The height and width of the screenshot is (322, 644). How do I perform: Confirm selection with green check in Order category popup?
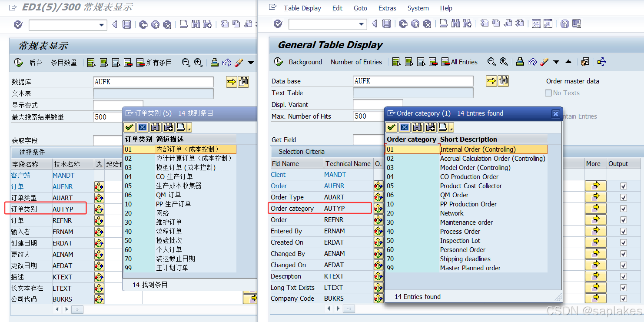[x=392, y=127]
